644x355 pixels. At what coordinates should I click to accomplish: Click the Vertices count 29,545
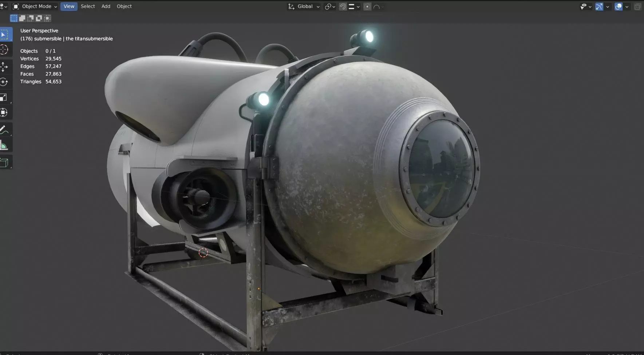point(54,59)
